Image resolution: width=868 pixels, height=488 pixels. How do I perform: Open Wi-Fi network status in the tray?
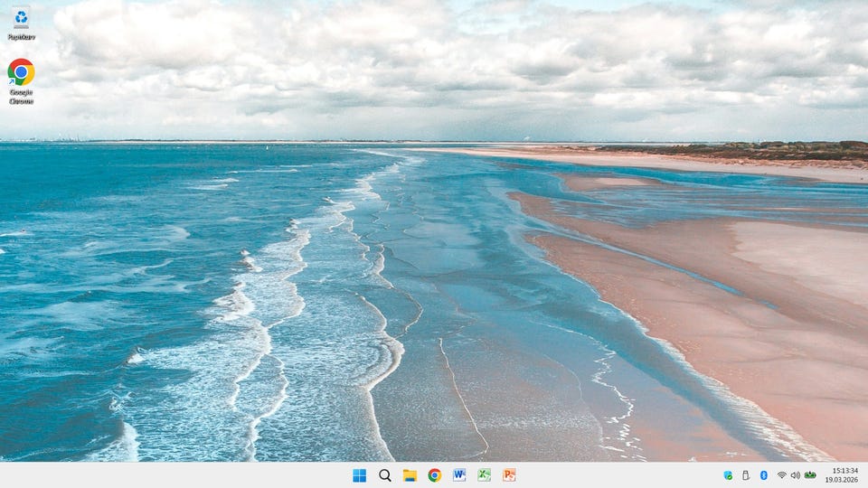click(x=781, y=475)
